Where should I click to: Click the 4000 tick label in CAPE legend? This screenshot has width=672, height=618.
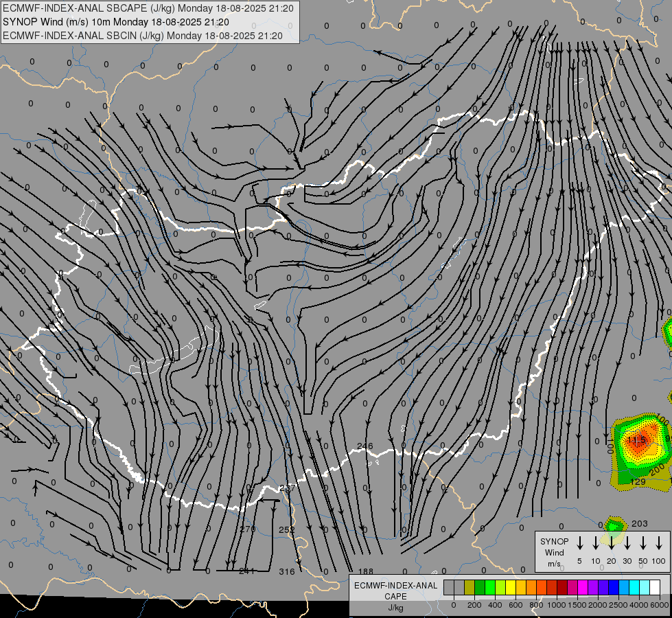(639, 605)
